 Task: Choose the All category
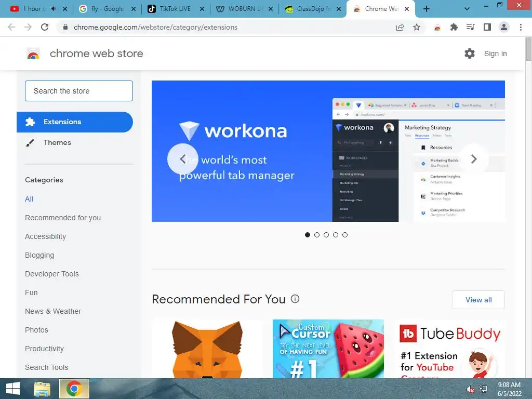(x=29, y=199)
